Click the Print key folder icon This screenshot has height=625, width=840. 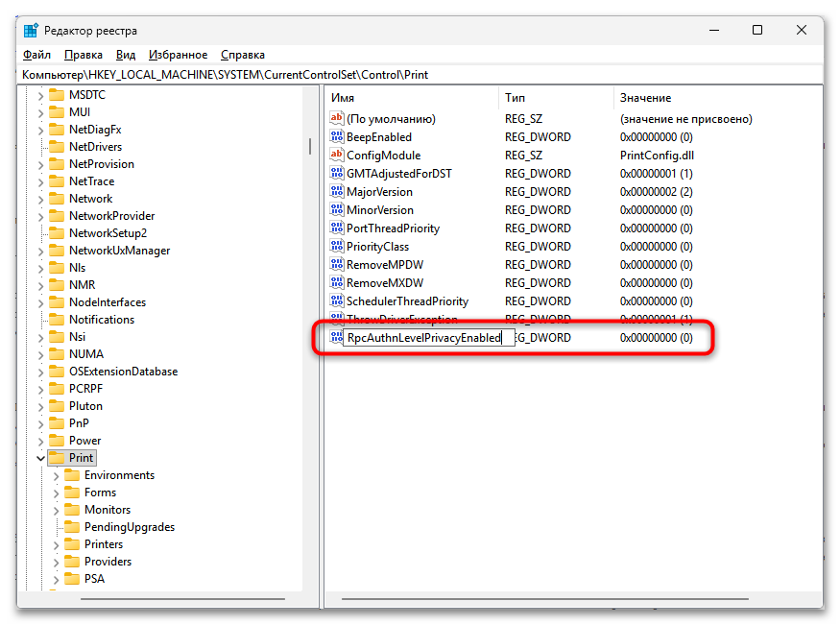[x=57, y=458]
